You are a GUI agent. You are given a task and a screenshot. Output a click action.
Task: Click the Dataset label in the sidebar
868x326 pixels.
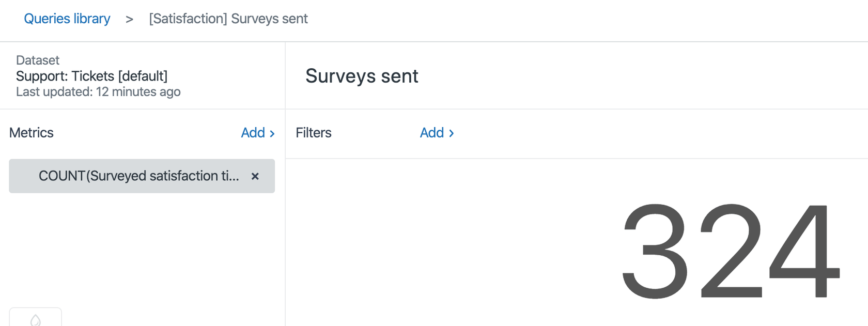[x=37, y=60]
